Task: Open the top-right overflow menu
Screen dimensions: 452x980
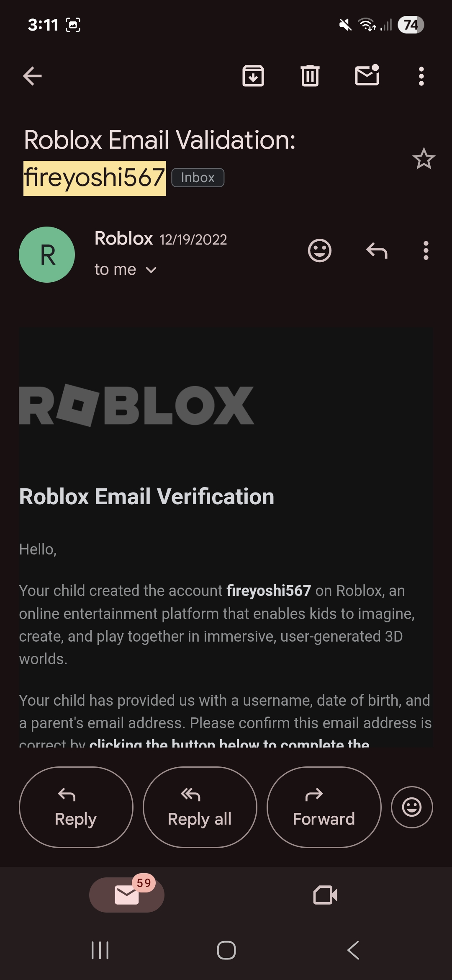Action: pyautogui.click(x=421, y=76)
